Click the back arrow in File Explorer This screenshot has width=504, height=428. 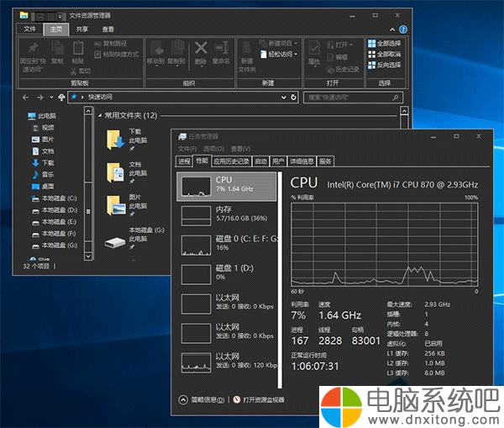(x=26, y=98)
